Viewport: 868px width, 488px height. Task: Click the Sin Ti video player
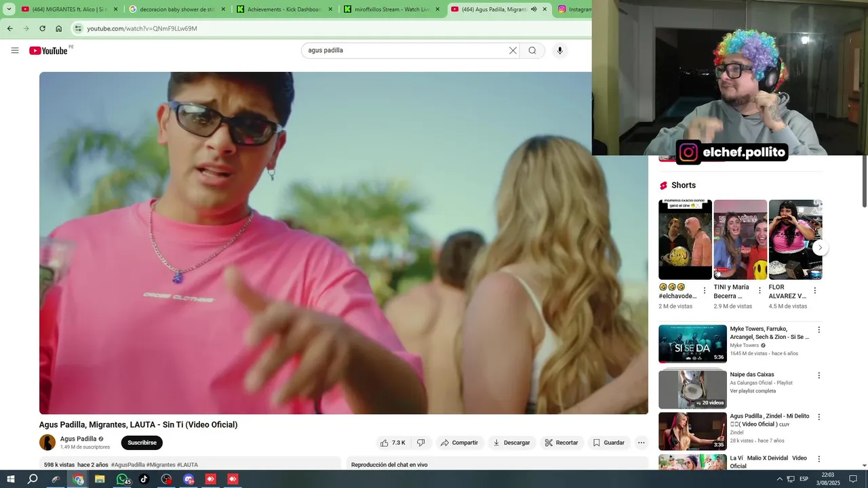343,243
